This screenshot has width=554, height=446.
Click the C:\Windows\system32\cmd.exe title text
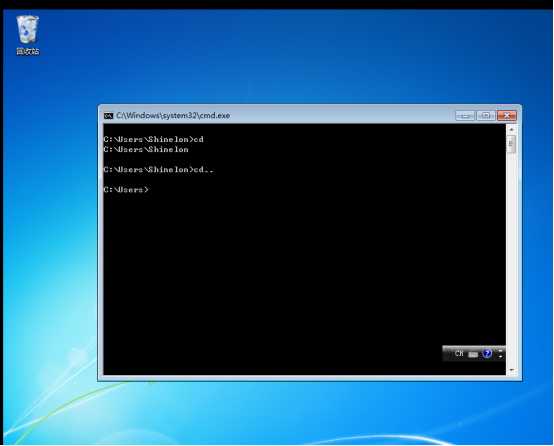point(173,116)
